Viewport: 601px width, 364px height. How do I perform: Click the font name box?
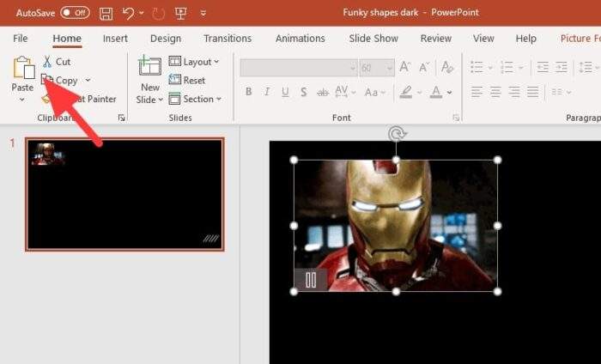(x=299, y=68)
